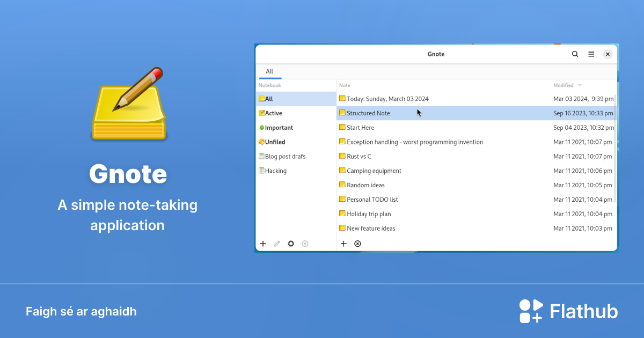Click the delete notebook icon

click(305, 244)
